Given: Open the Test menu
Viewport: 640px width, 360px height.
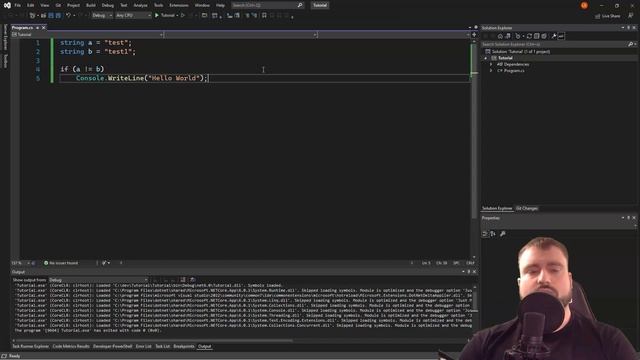Looking at the screenshot, I should tap(124, 5).
